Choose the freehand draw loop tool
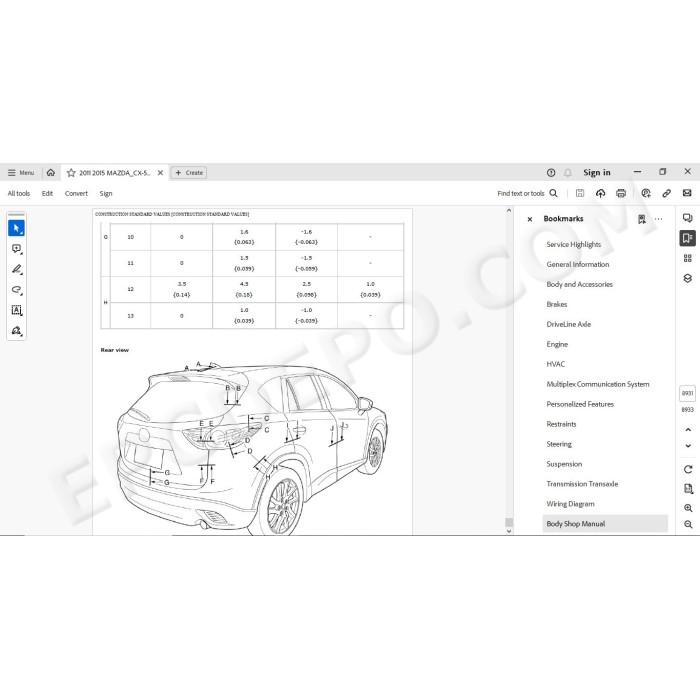700x700 pixels. (17, 290)
